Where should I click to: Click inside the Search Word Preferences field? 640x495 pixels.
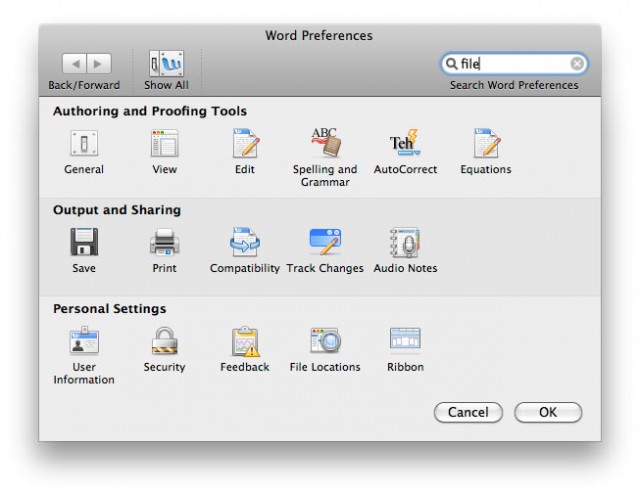pos(514,64)
